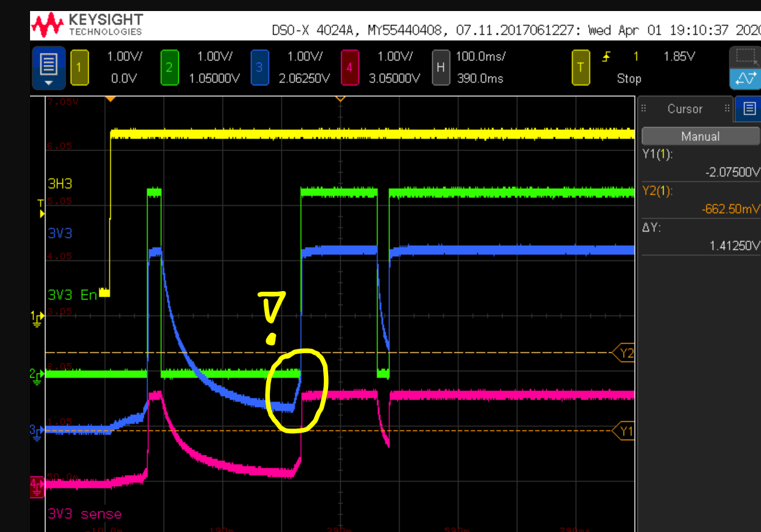Edit channel 3 offset 2.06250V
Image resolution: width=761 pixels, height=532 pixels.
303,78
